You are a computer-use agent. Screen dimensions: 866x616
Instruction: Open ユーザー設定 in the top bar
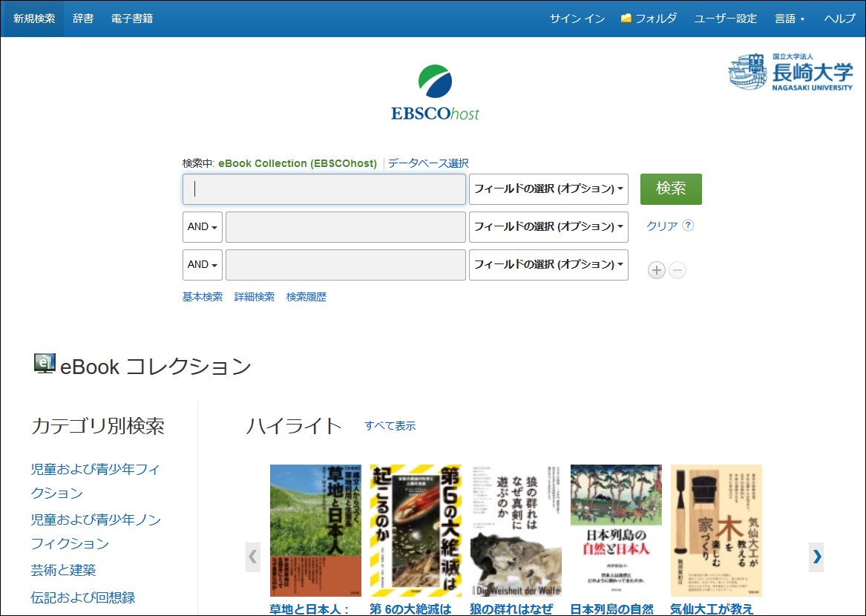(725, 19)
